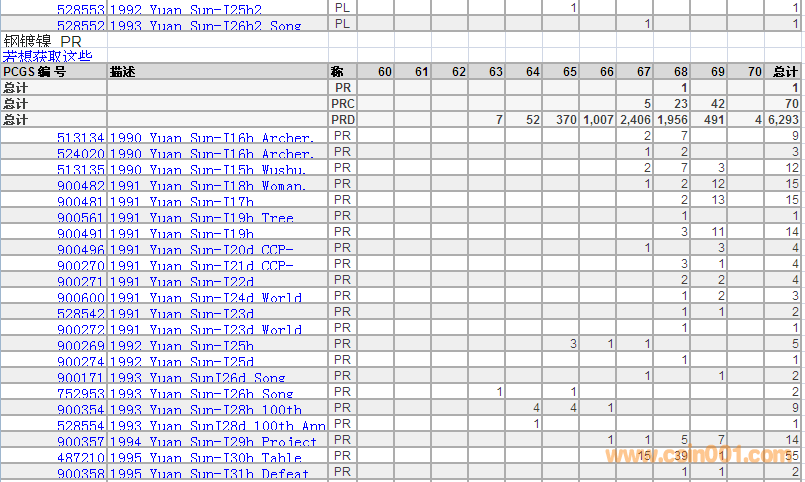The height and width of the screenshot is (482, 805).
Task: Open '1993 Yuan Sun-I26b Song' PR link
Action: (x=202, y=394)
